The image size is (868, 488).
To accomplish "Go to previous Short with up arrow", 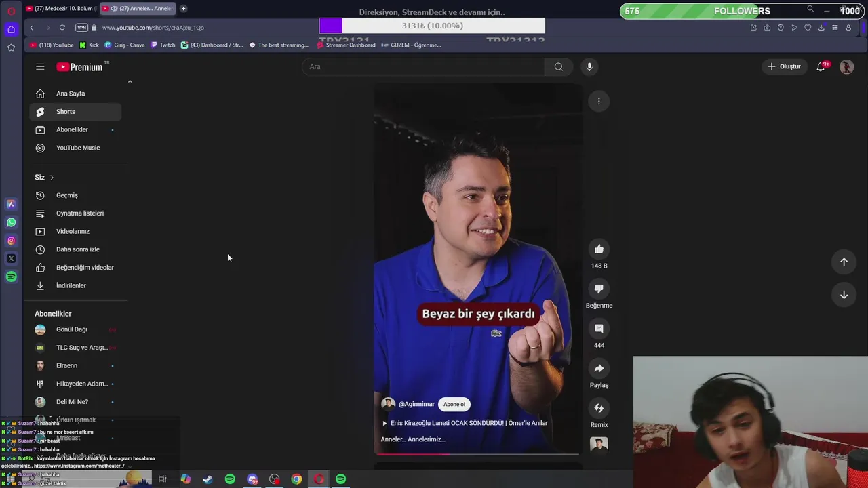I will (x=844, y=262).
